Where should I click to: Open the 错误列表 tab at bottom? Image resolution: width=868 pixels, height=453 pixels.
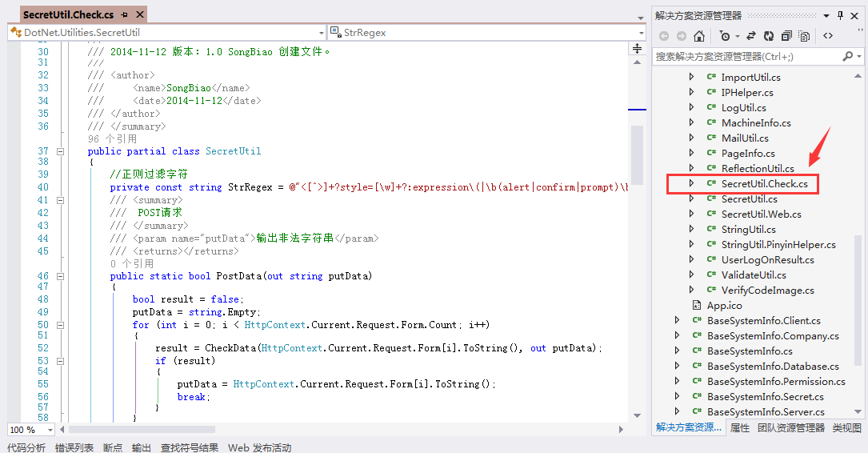(74, 447)
